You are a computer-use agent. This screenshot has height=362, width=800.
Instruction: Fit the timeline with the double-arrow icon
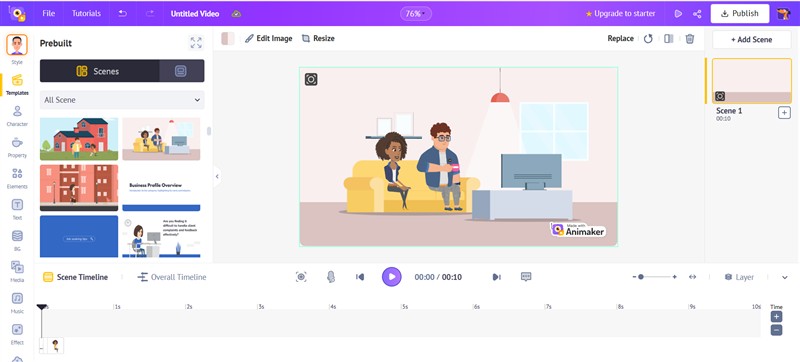click(692, 277)
